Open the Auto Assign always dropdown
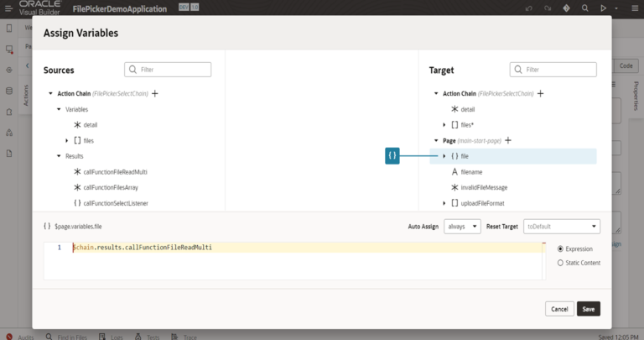644x340 pixels. pos(462,227)
